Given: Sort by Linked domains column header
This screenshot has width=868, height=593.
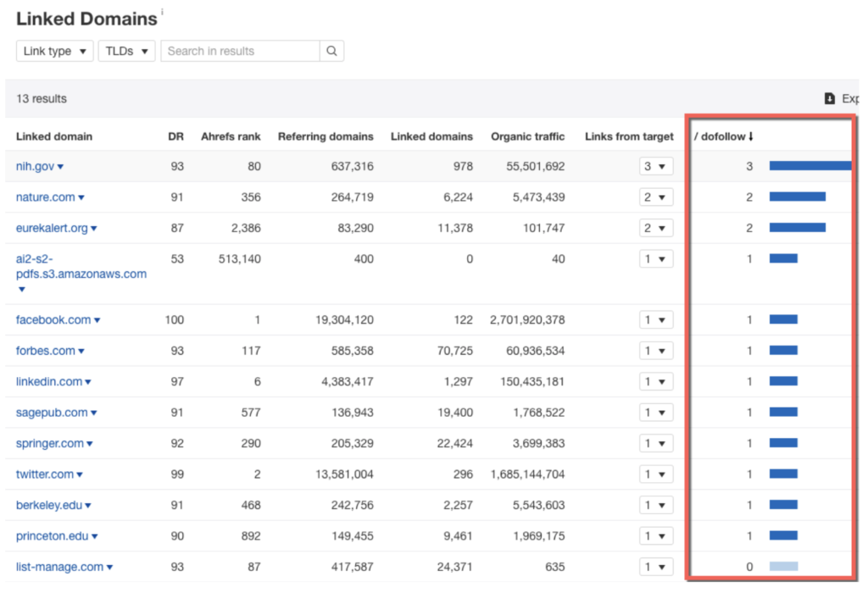Looking at the screenshot, I should (431, 136).
